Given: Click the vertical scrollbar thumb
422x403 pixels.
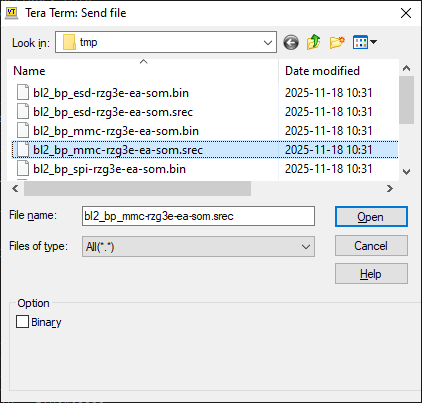Looking at the screenshot, I should (406, 100).
